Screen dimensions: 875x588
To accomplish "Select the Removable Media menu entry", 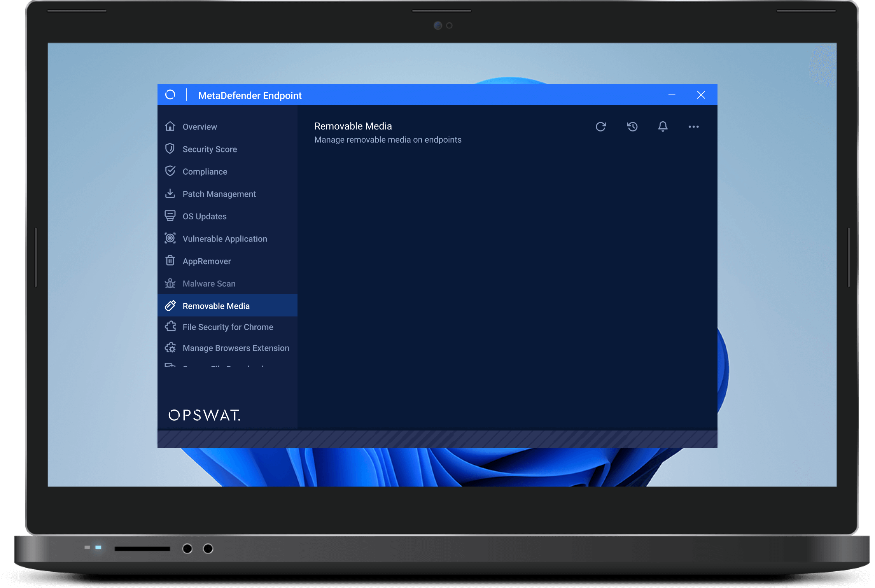I will (227, 306).
